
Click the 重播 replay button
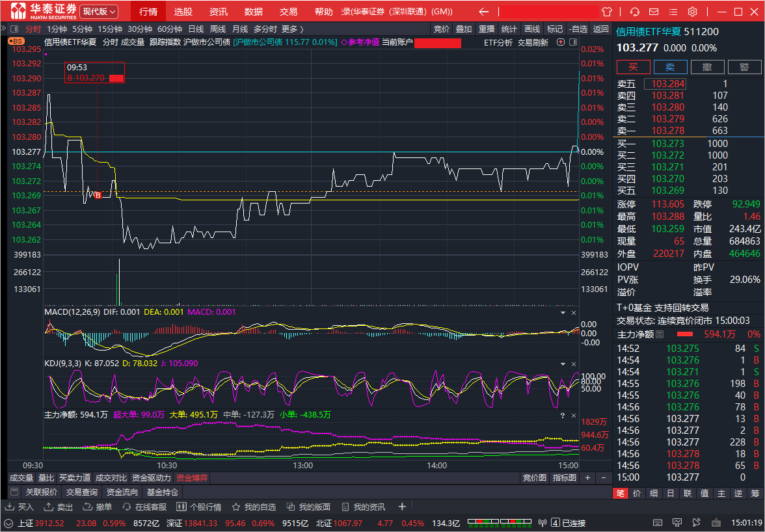tap(487, 29)
